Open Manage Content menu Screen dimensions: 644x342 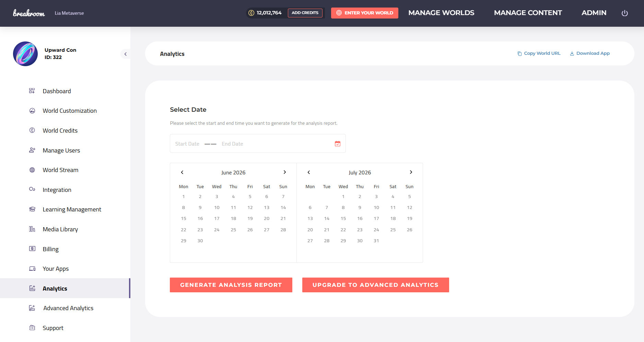528,13
